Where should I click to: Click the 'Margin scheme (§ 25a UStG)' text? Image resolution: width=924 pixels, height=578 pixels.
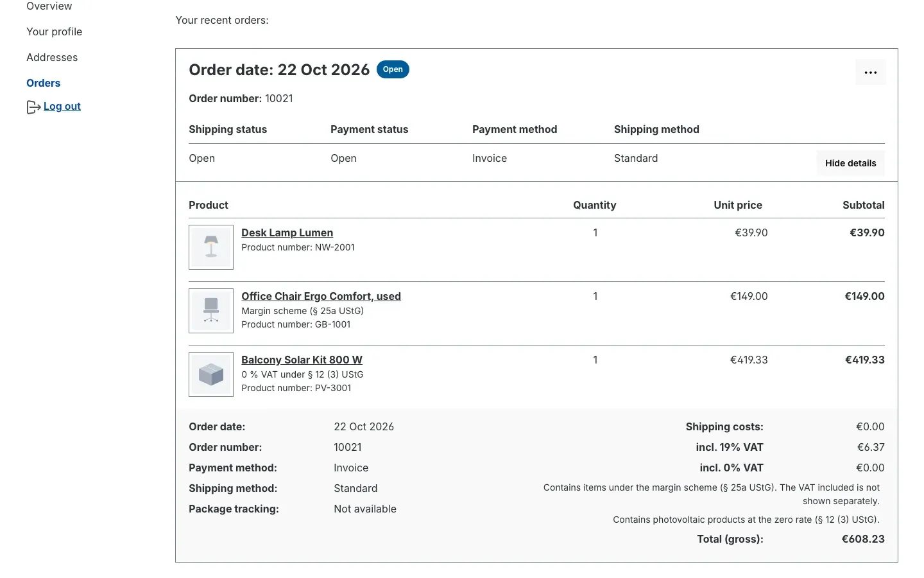coord(302,311)
